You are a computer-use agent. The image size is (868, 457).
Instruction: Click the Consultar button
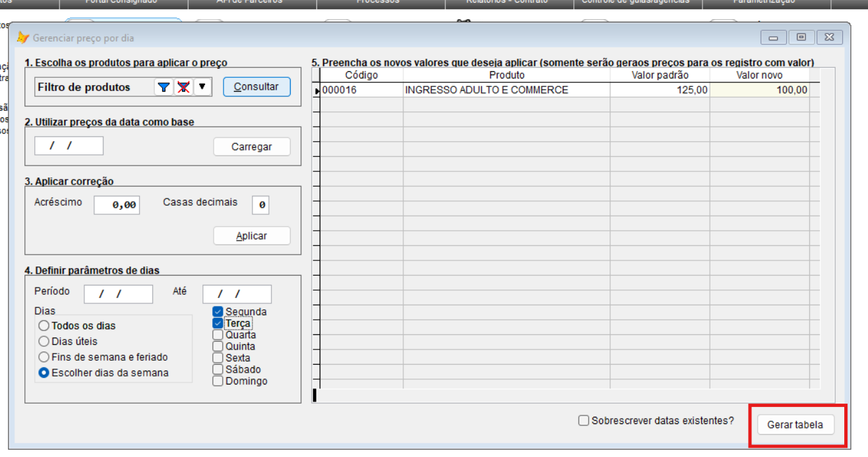256,86
